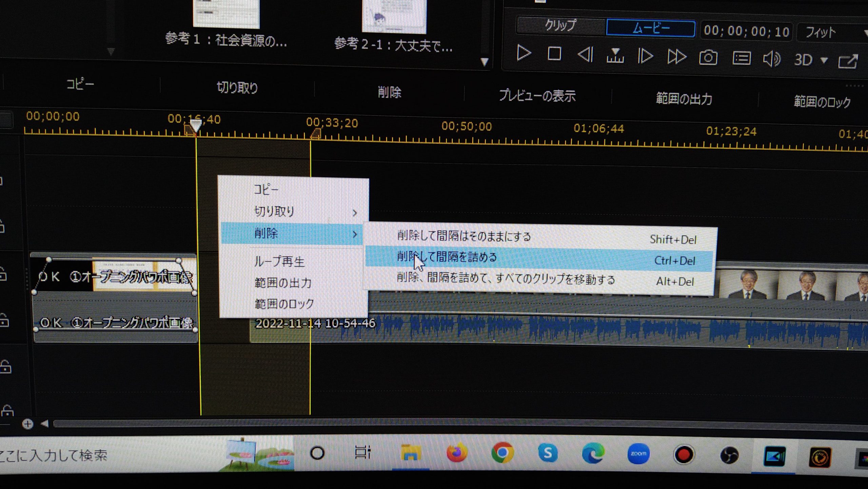The height and width of the screenshot is (489, 868).
Task: Expand the cut submenu arrow
Action: pyautogui.click(x=355, y=213)
